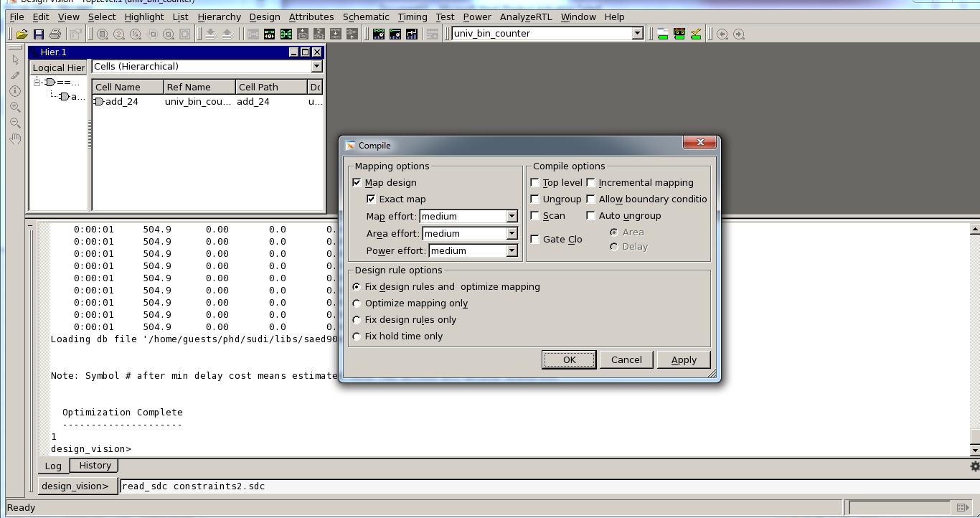Open the Map effort dropdown
980x518 pixels.
pyautogui.click(x=512, y=216)
